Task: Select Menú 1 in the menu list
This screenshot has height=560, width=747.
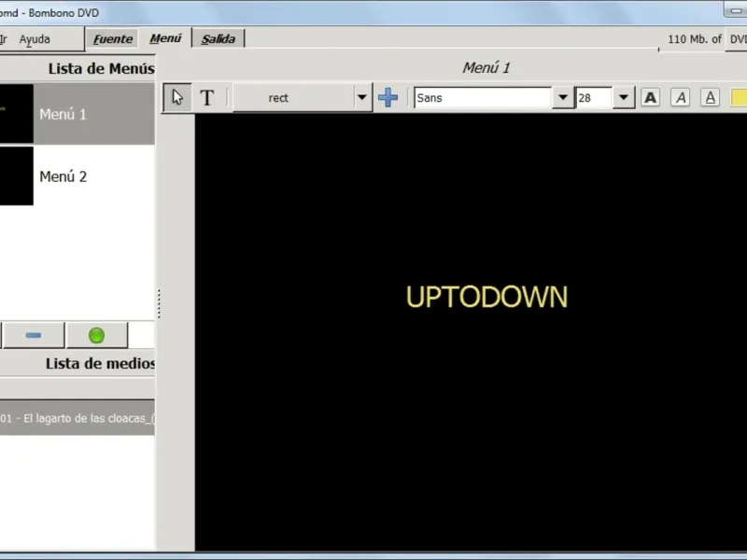Action: pos(78,114)
